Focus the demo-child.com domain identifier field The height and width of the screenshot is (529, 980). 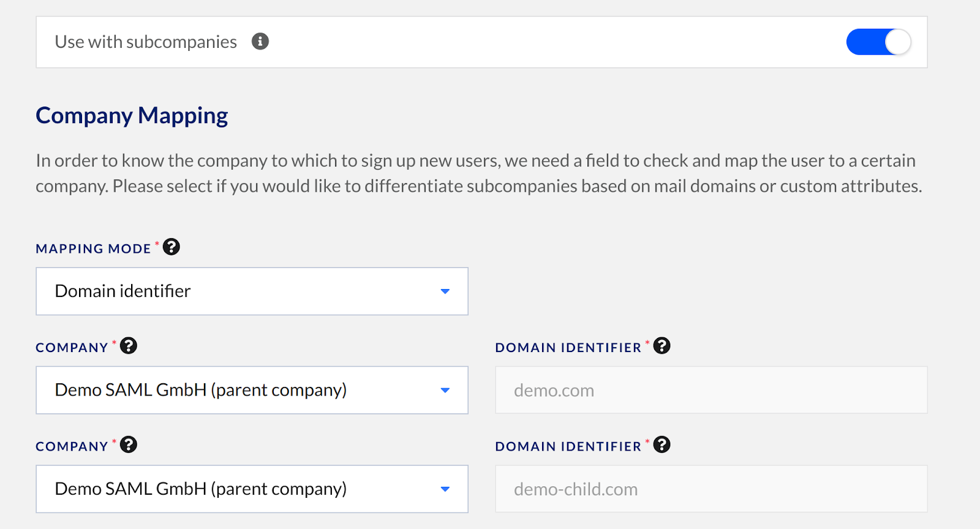point(711,489)
